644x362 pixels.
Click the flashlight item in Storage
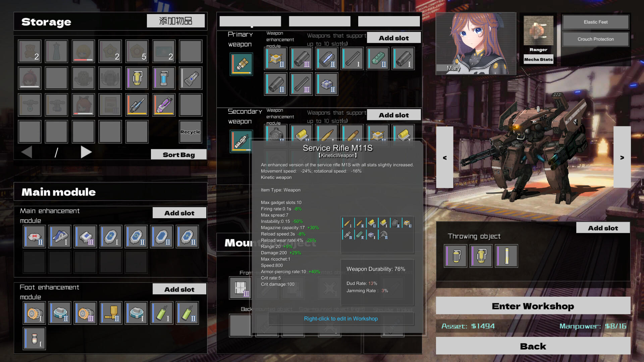[x=191, y=78]
